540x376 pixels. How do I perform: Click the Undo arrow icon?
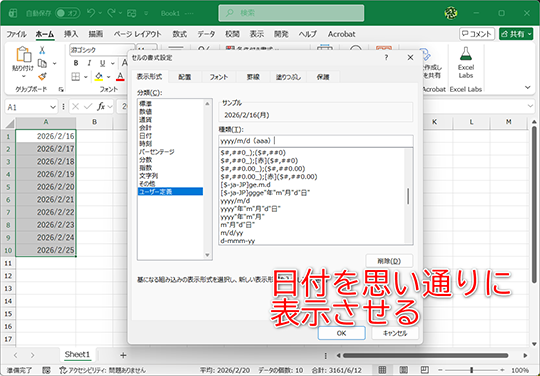[x=91, y=13]
